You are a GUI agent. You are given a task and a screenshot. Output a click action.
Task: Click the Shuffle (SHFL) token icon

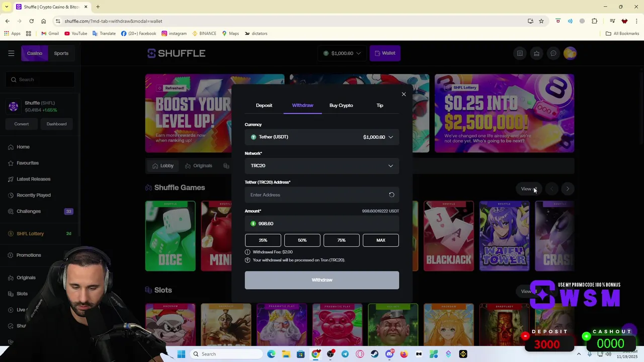(14, 106)
